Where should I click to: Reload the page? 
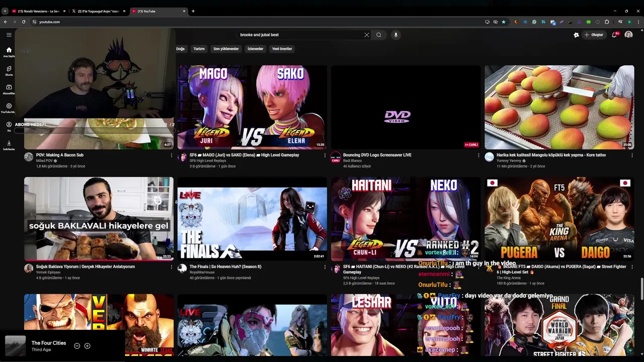(23, 22)
